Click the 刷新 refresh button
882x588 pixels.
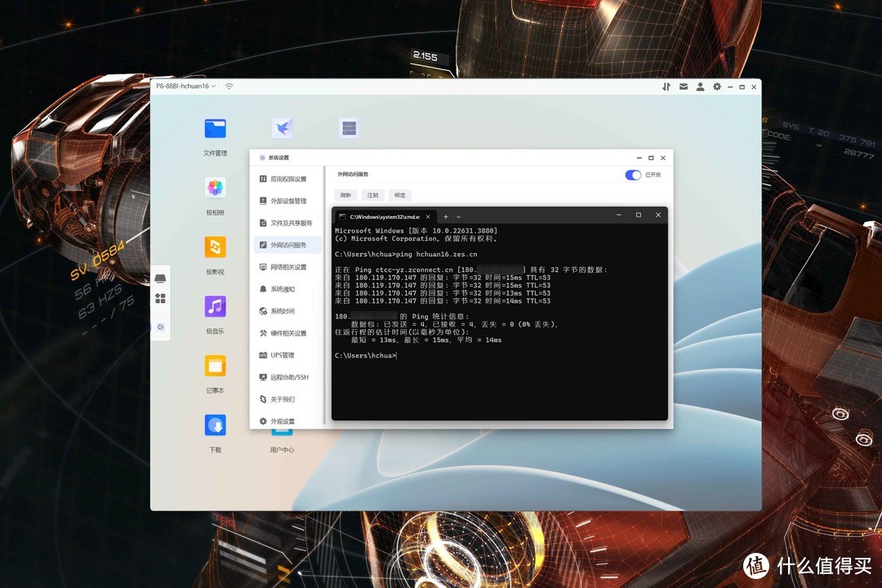coord(345,195)
